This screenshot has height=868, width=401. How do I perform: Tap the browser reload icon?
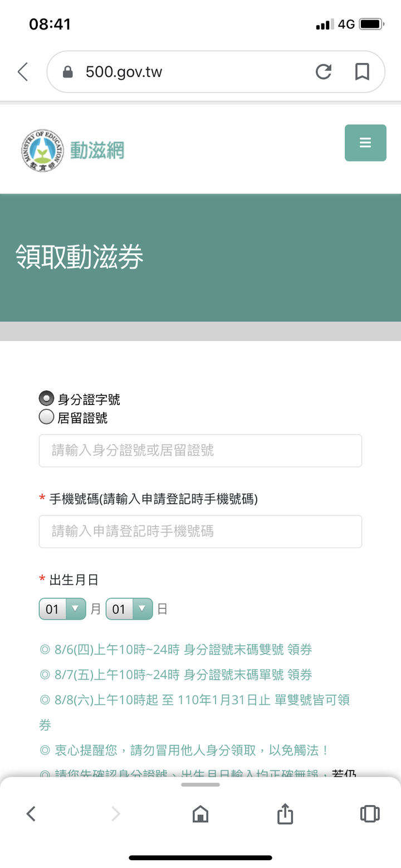pos(323,72)
